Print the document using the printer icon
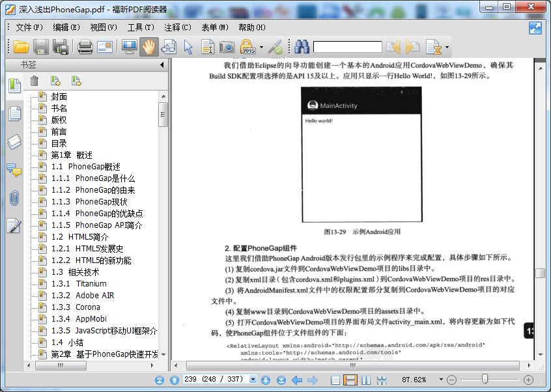 coord(85,47)
